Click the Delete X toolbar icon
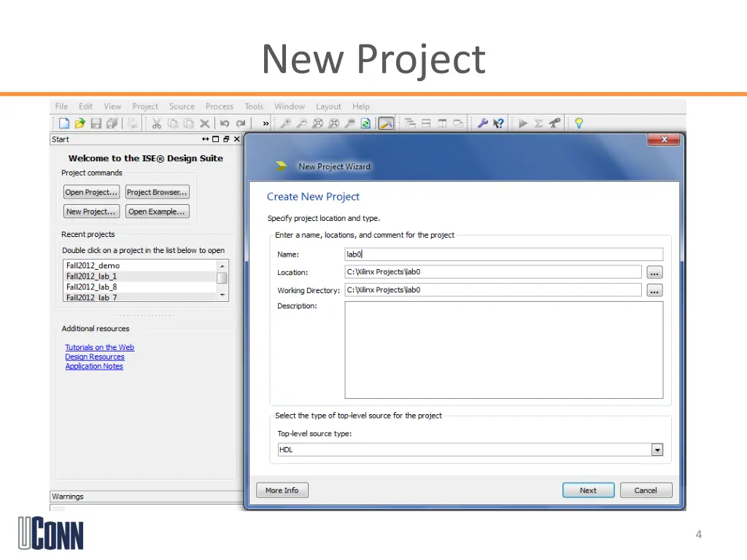Viewport: 747px width, 560px height. pyautogui.click(x=205, y=123)
